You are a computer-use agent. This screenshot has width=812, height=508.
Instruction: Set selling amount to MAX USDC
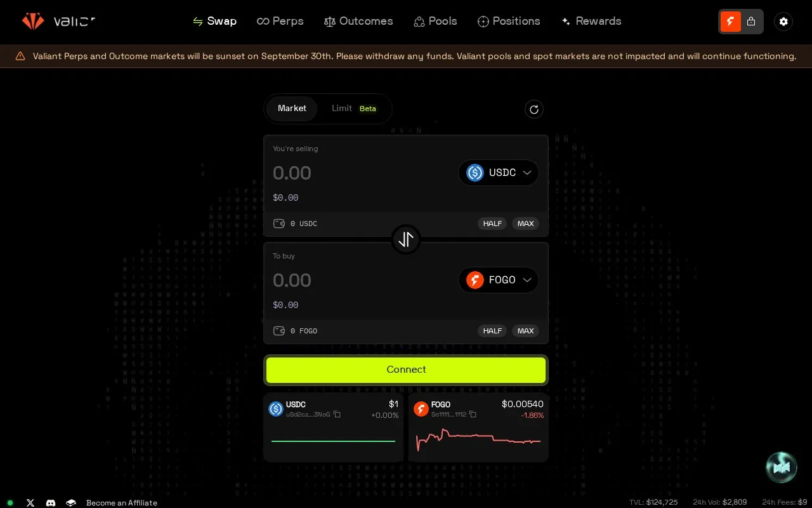tap(525, 224)
